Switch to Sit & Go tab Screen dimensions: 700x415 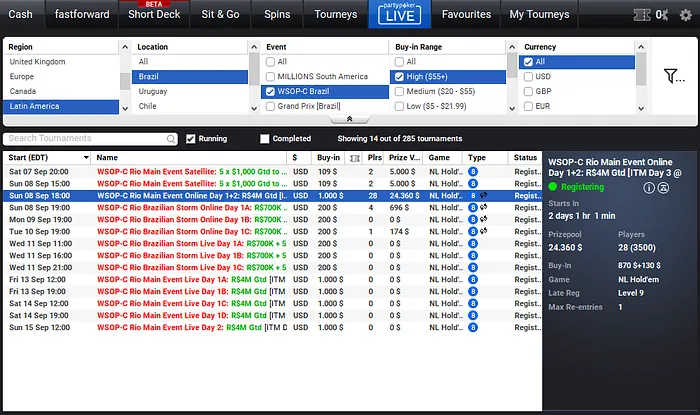[220, 14]
